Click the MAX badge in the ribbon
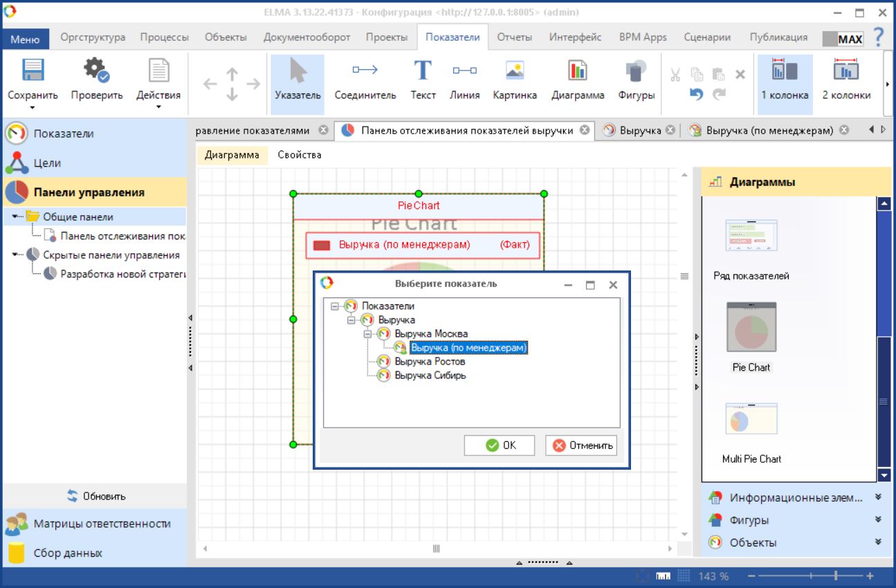Screen dimensions: 896x588 (843, 39)
